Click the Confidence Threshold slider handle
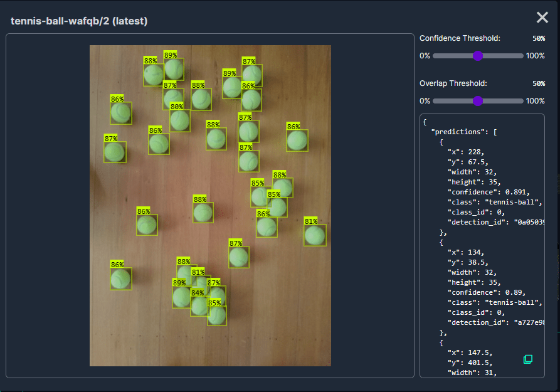The height and width of the screenshot is (392, 560). coord(477,56)
